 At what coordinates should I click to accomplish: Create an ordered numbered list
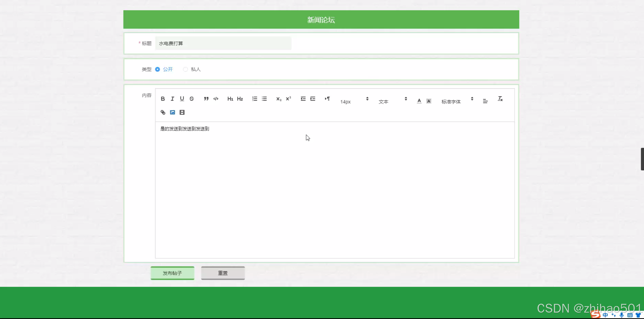tap(254, 99)
